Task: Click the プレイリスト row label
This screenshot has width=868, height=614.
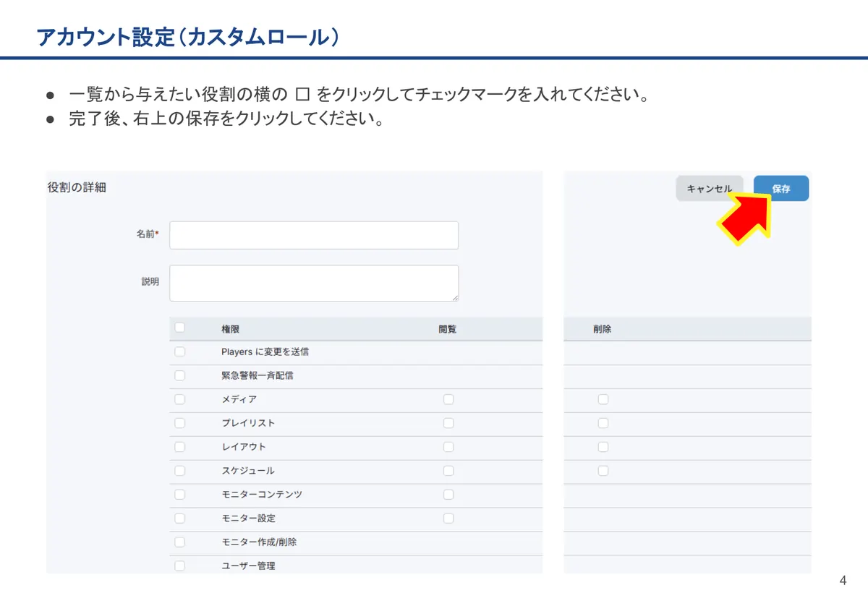Action: pos(248,423)
